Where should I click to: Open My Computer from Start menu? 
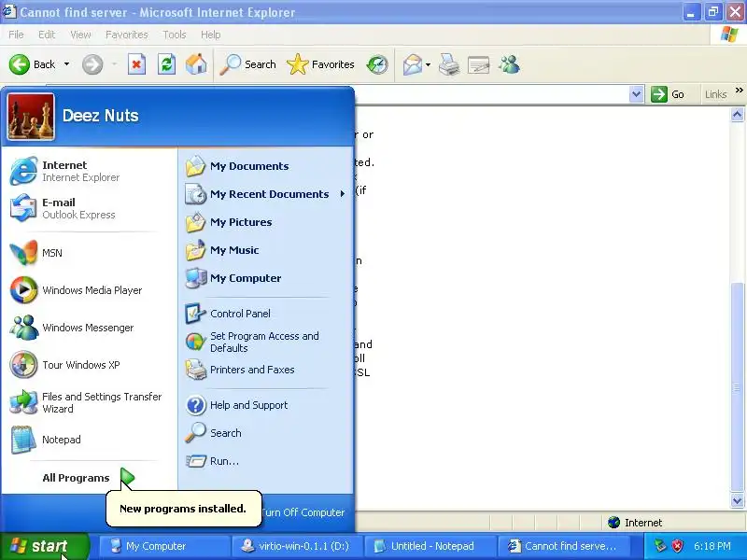click(x=265, y=278)
